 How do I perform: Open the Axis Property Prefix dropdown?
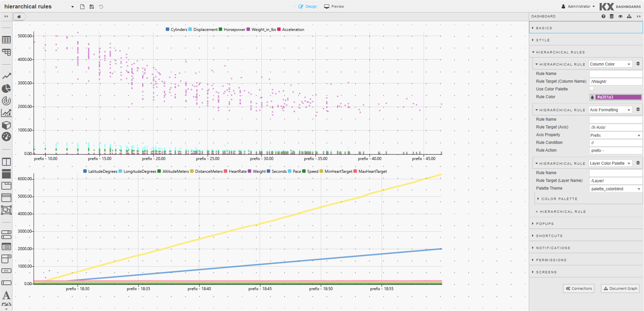click(615, 135)
